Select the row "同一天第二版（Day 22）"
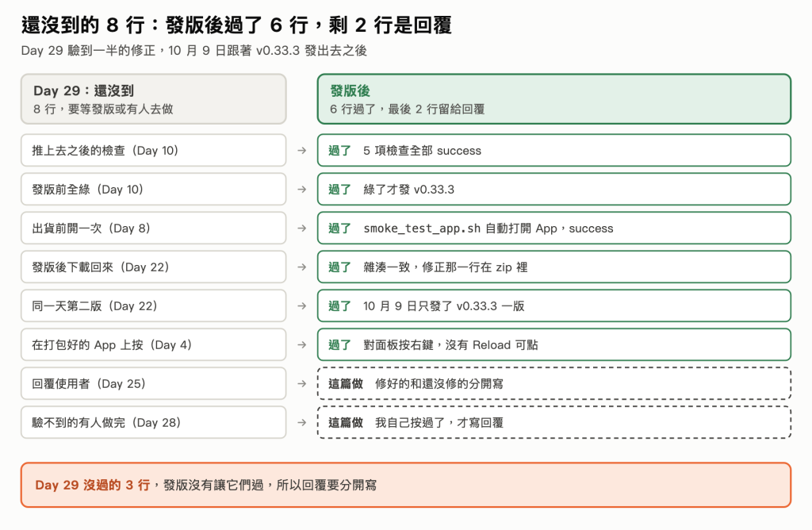 pyautogui.click(x=153, y=305)
